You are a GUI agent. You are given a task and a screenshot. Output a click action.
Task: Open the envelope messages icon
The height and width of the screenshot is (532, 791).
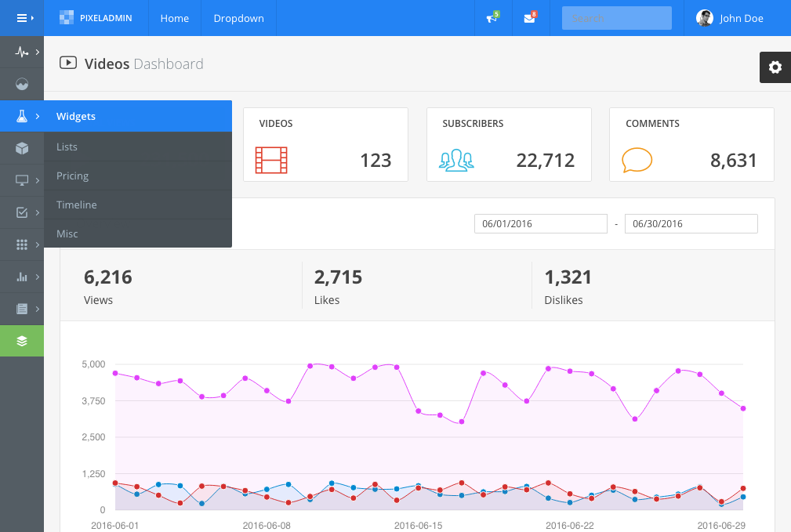pos(530,18)
